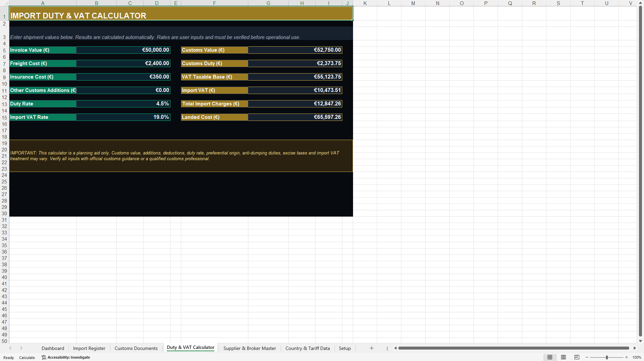Select column F header
644x361 pixels.
coord(214,3)
